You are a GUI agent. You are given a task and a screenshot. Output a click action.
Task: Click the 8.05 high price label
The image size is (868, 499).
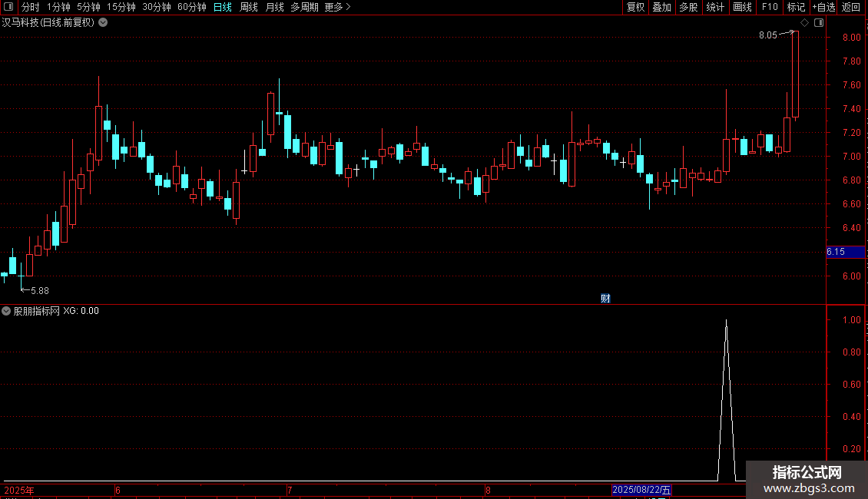coord(768,35)
